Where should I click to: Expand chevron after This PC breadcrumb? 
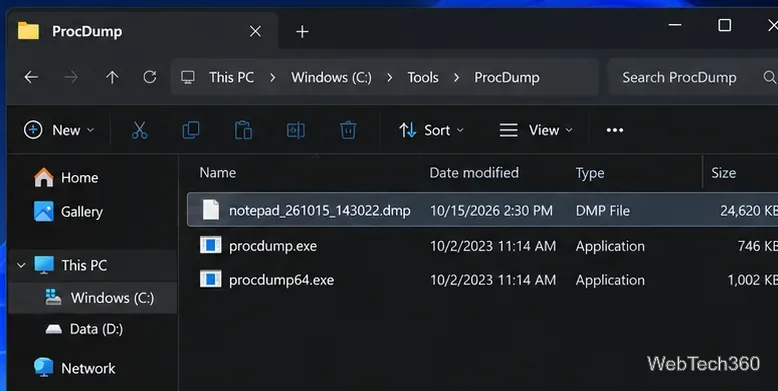pyautogui.click(x=272, y=77)
